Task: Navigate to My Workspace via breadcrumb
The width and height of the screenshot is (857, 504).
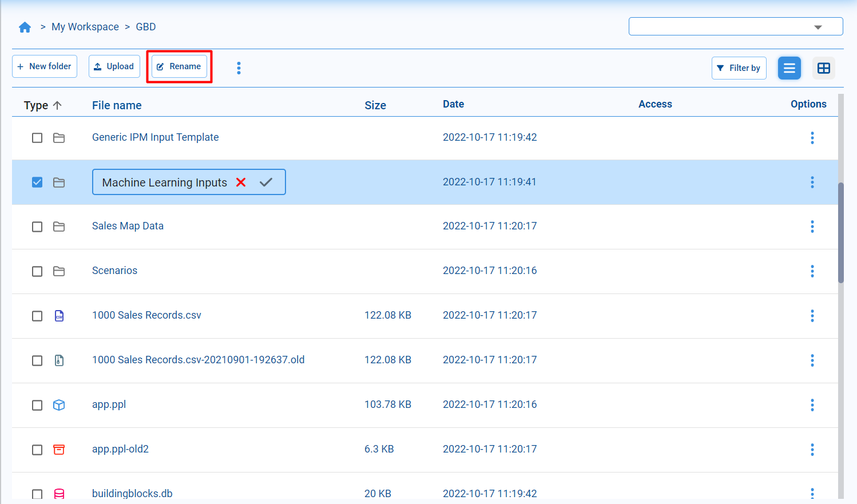Action: pyautogui.click(x=85, y=26)
